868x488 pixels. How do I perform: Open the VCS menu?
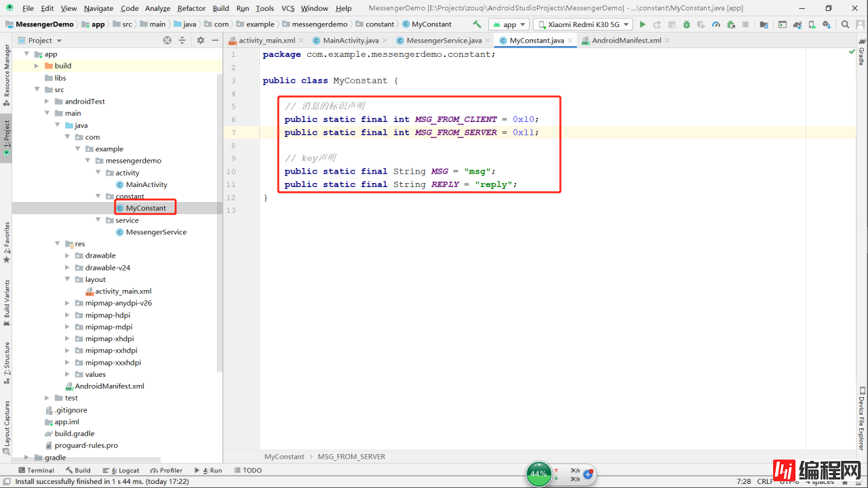[288, 8]
